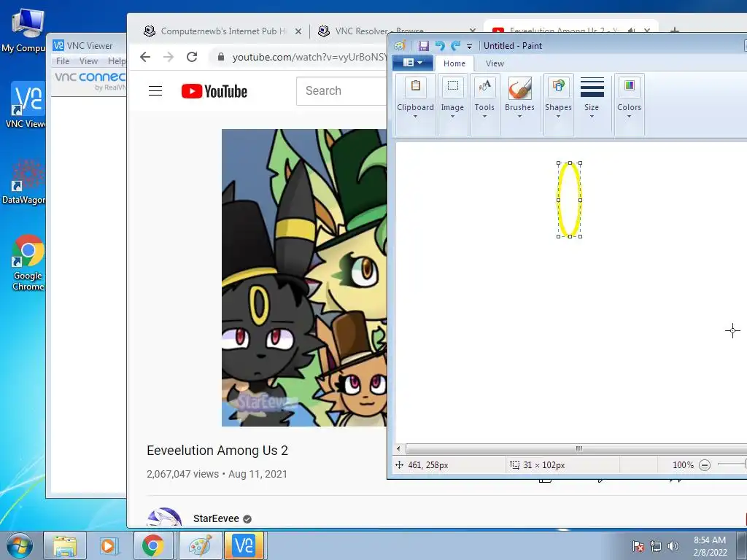Click the network tray icon
747x560 pixels.
coord(656,546)
